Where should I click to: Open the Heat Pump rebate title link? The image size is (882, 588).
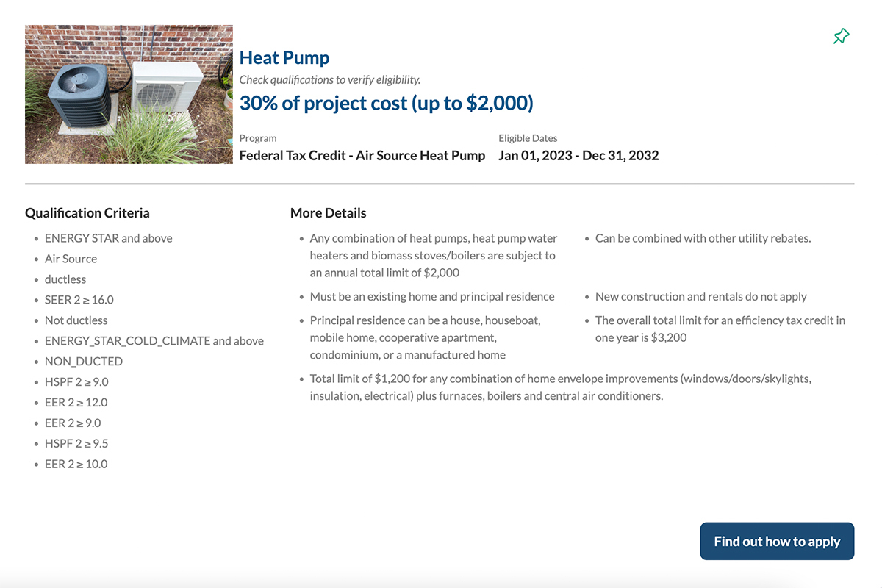(284, 57)
